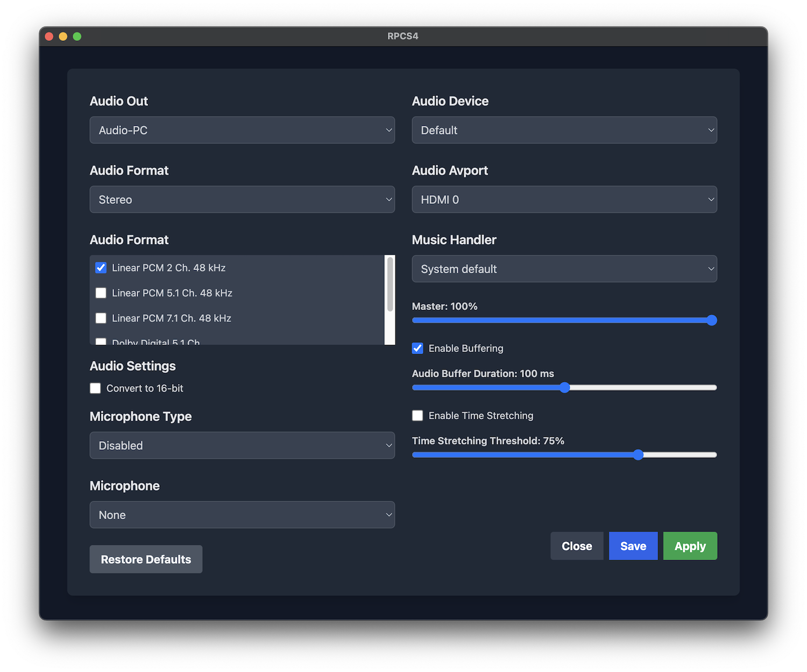Open the Audio Out dropdown

pos(242,130)
